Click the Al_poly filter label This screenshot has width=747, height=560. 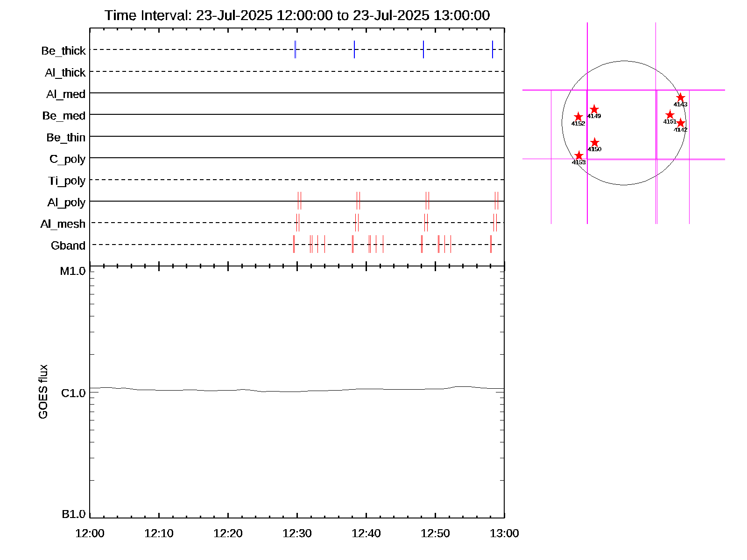coord(66,203)
